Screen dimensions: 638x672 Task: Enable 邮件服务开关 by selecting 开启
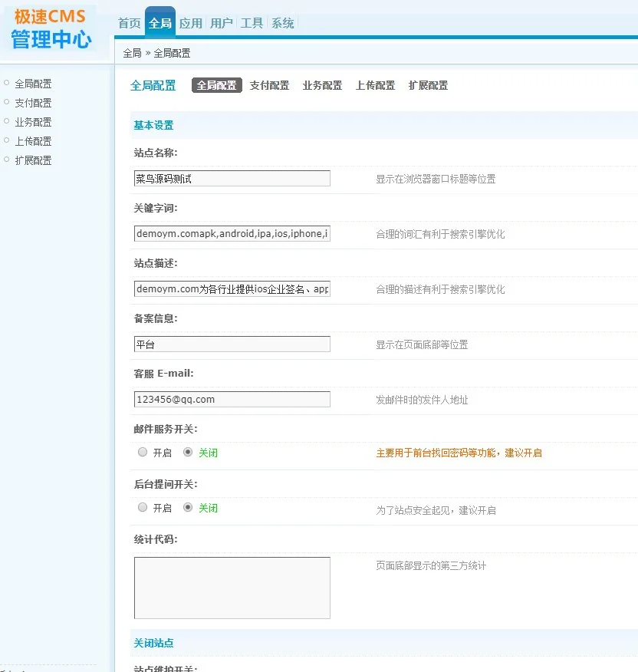143,453
